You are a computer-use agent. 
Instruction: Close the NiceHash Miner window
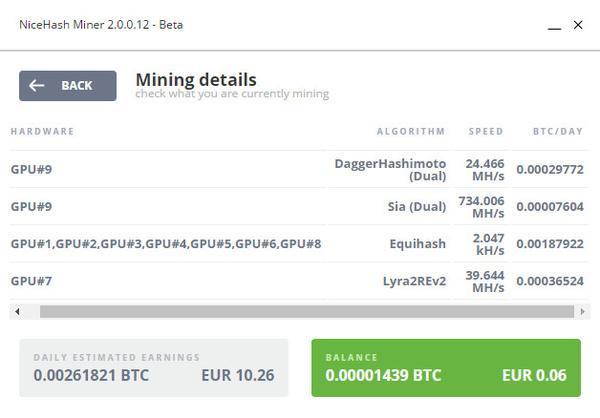[x=578, y=25]
